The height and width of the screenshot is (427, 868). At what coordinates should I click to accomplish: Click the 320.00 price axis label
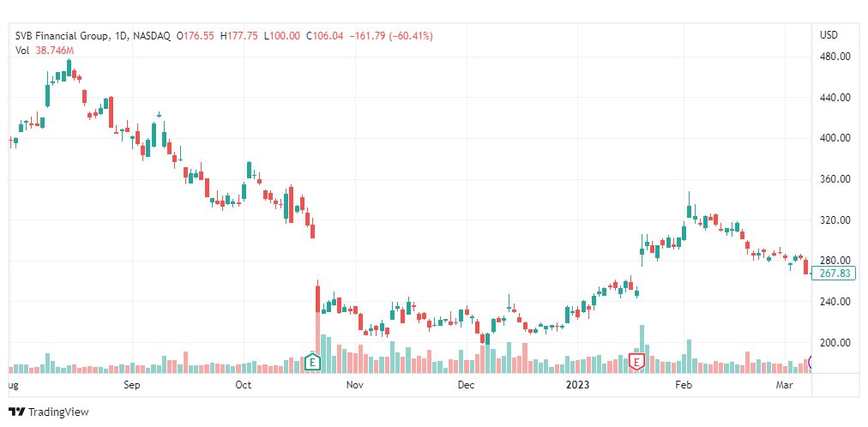(x=835, y=220)
